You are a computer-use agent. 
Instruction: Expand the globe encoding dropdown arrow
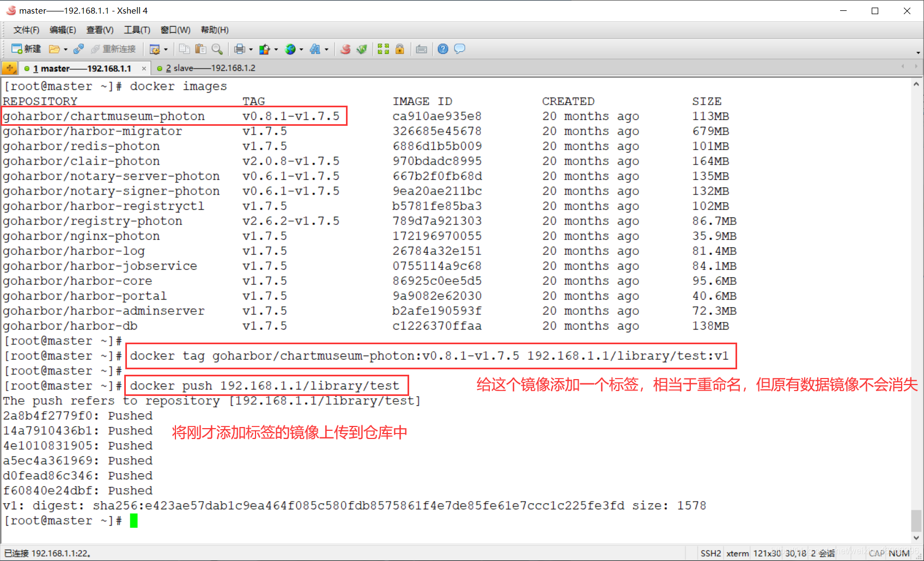[x=301, y=49]
